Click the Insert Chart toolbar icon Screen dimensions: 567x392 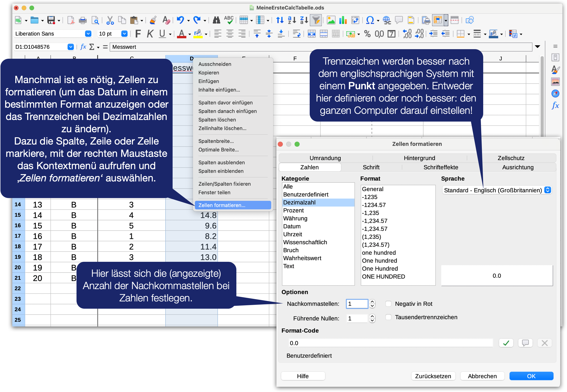coord(342,20)
